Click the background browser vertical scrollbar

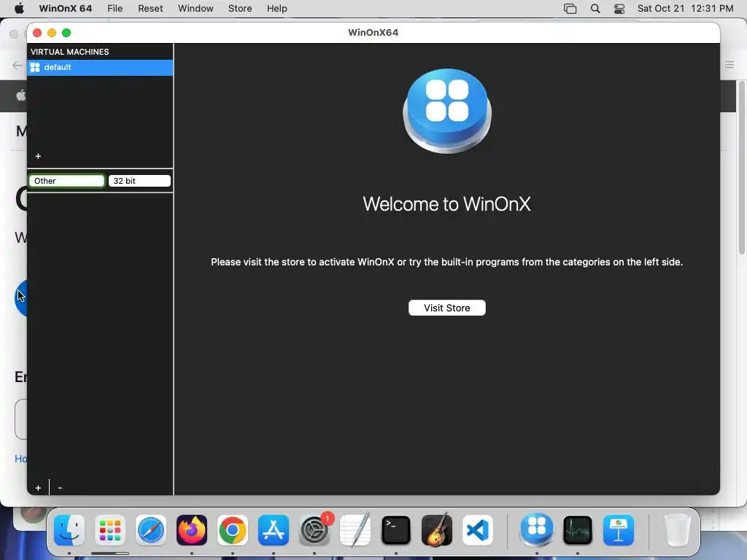742,169
